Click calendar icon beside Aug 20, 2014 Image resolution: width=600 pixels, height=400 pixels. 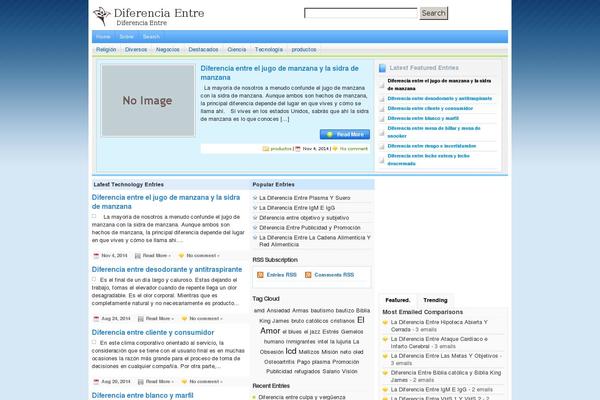point(96,382)
